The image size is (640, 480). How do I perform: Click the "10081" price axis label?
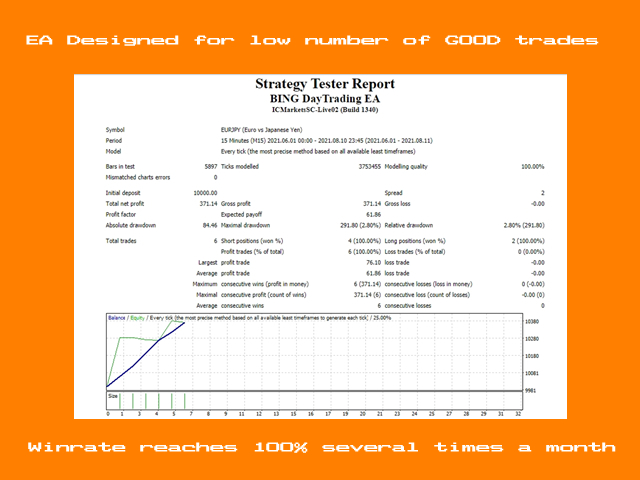(x=532, y=373)
